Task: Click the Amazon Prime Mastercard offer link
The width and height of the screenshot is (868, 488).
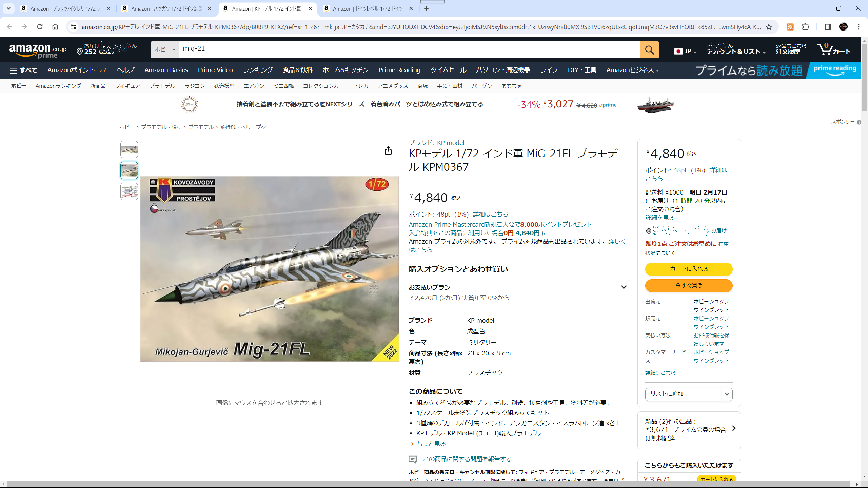Action: tap(500, 225)
